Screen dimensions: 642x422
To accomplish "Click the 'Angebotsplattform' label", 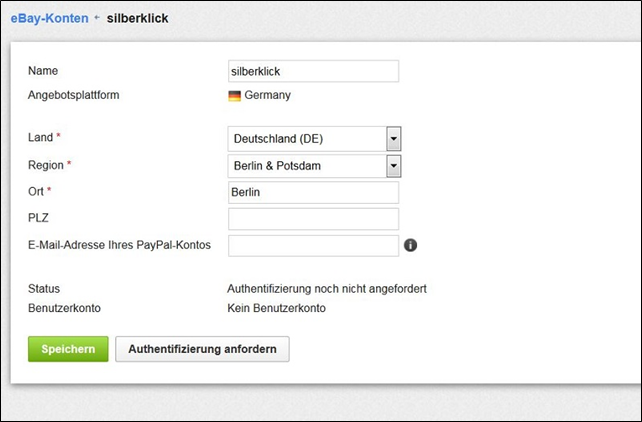I will point(74,95).
